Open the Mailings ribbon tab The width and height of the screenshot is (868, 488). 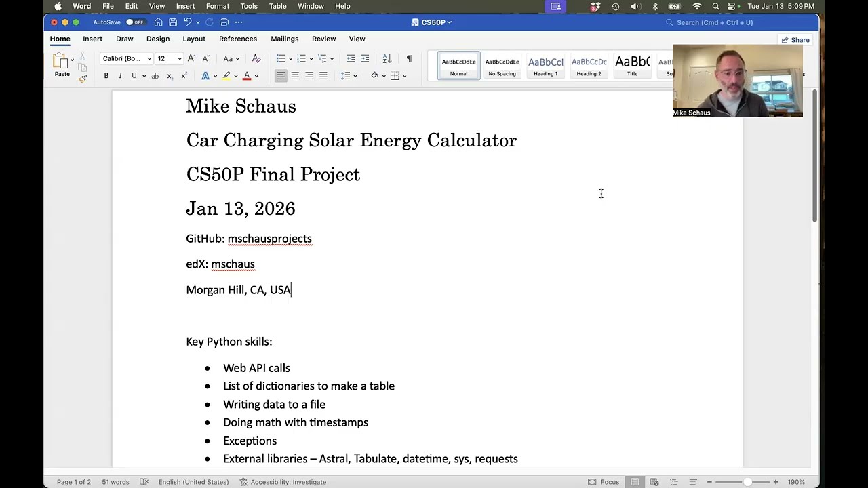pyautogui.click(x=285, y=39)
